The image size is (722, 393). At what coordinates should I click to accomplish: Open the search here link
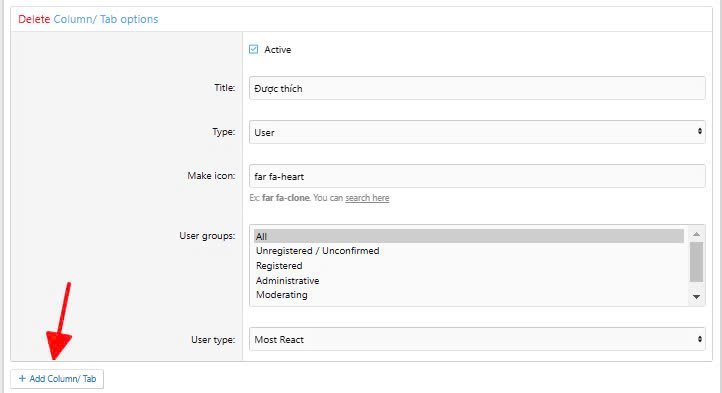point(367,198)
